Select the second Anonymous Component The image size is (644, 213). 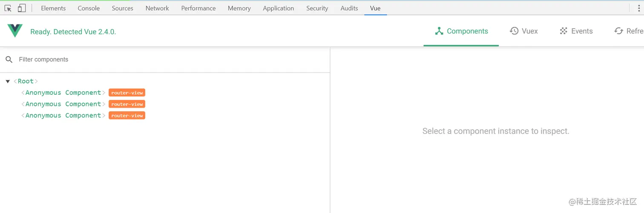[63, 104]
